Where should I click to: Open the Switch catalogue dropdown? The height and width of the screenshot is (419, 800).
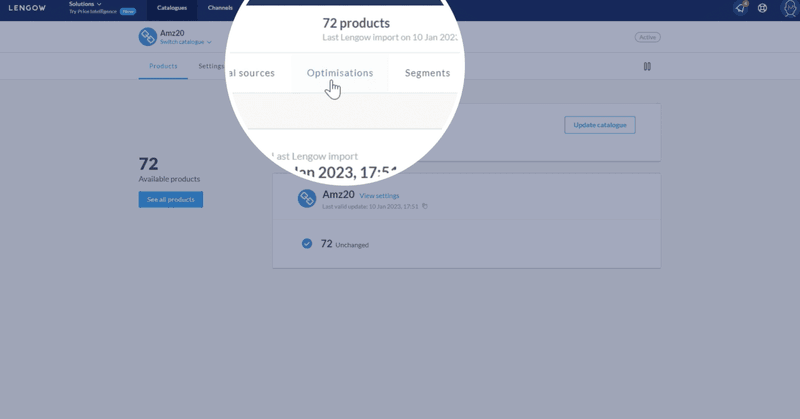[x=186, y=42]
